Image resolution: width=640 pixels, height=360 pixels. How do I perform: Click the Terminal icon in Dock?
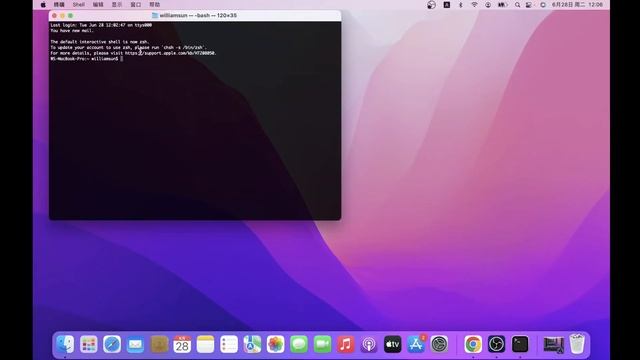[520, 344]
